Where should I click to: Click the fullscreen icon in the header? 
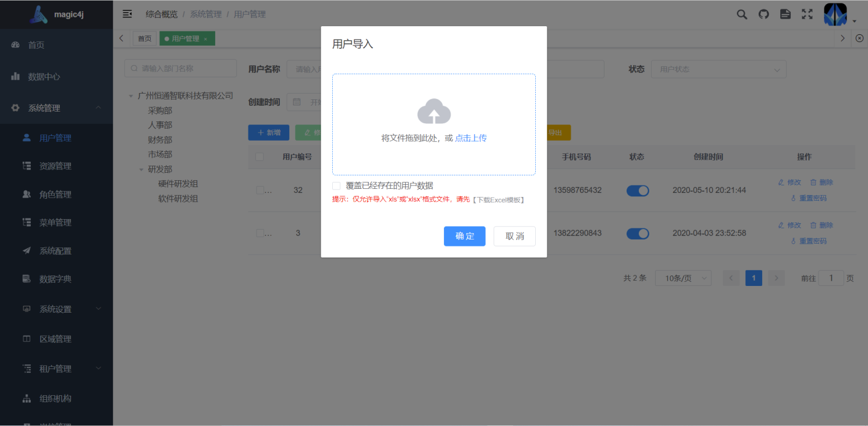(x=807, y=14)
